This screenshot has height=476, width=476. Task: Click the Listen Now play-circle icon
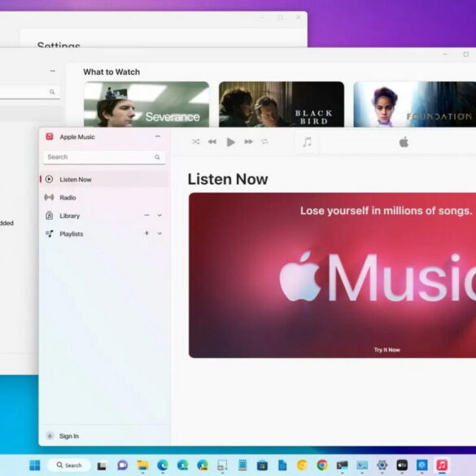(49, 179)
